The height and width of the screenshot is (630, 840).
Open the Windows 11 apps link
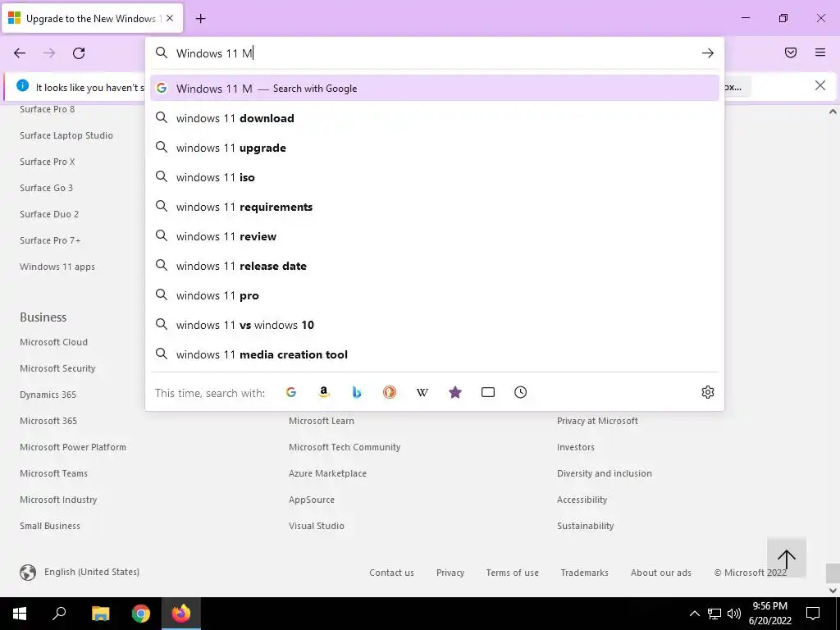click(x=57, y=267)
